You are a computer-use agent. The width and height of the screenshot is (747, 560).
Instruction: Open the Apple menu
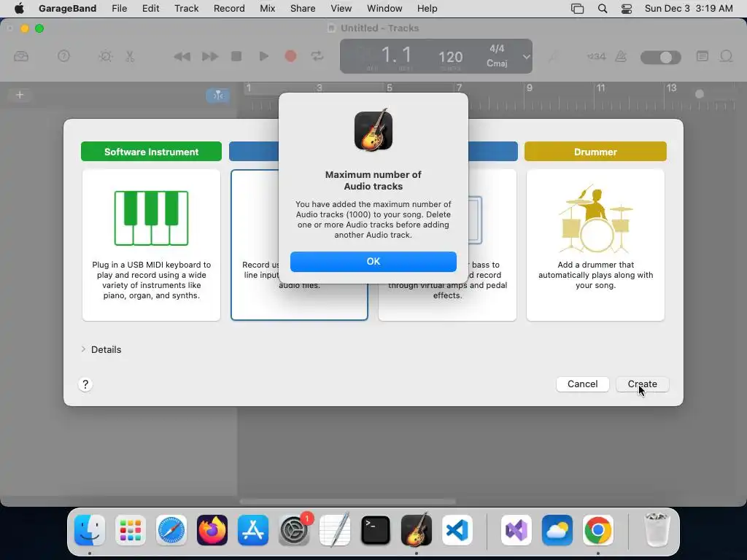(x=19, y=8)
